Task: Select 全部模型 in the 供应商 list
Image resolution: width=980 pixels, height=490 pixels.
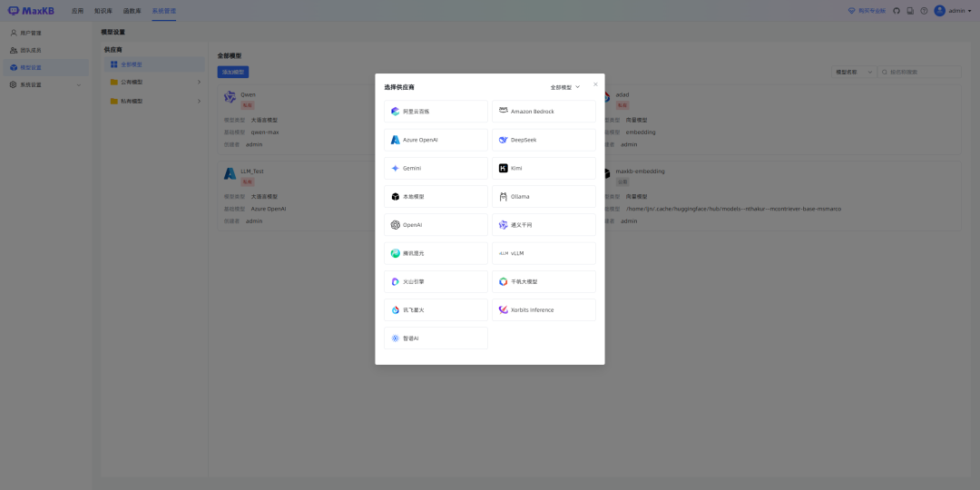Action: tap(154, 64)
